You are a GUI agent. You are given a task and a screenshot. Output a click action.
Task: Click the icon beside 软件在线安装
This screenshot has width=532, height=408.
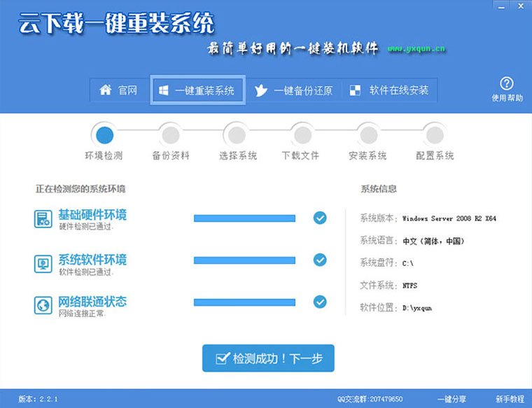(x=356, y=90)
